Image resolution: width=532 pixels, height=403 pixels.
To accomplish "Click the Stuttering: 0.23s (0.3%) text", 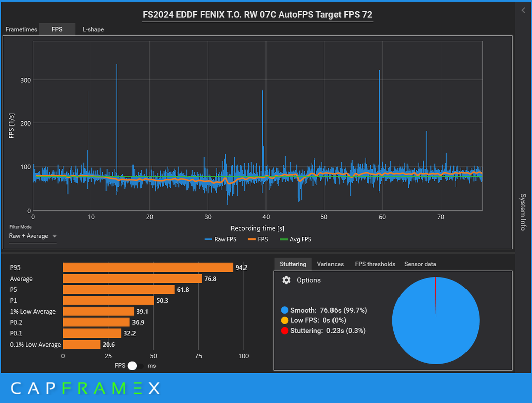I will click(328, 331).
